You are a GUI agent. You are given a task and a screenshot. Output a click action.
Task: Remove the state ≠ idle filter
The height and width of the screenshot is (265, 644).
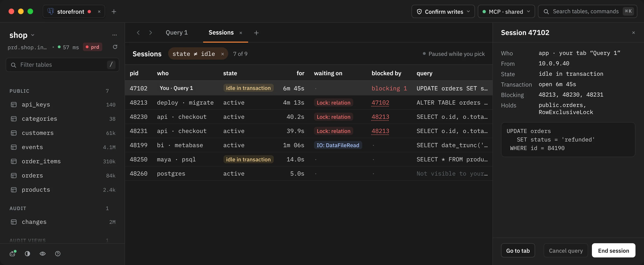coord(223,54)
